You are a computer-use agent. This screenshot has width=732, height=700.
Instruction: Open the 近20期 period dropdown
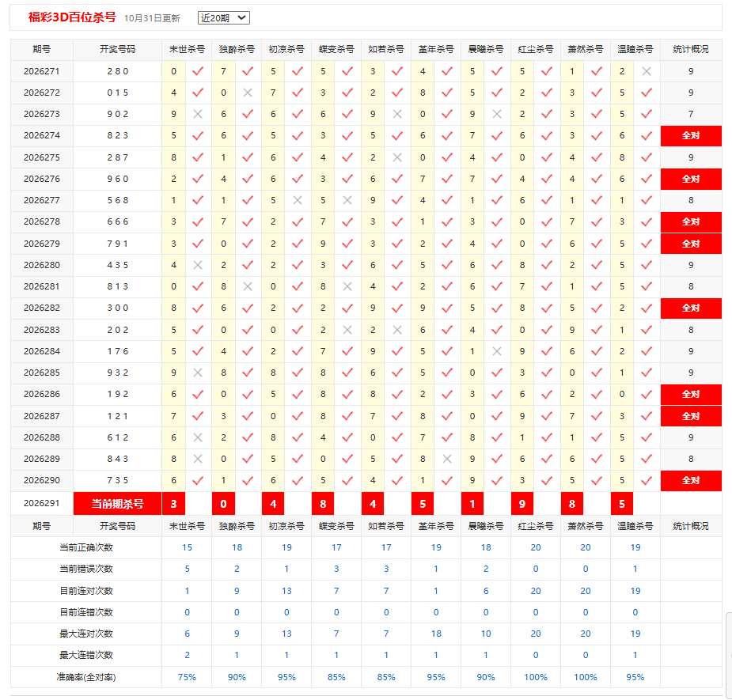tap(224, 17)
